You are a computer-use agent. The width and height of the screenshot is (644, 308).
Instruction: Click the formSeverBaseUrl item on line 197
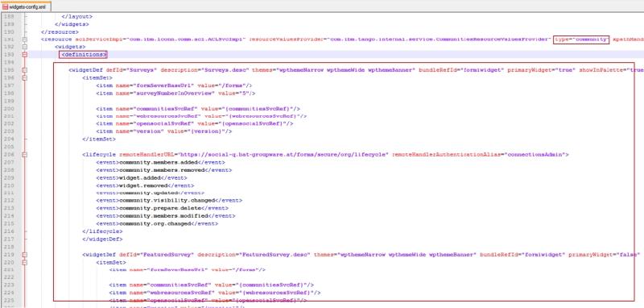(x=174, y=85)
